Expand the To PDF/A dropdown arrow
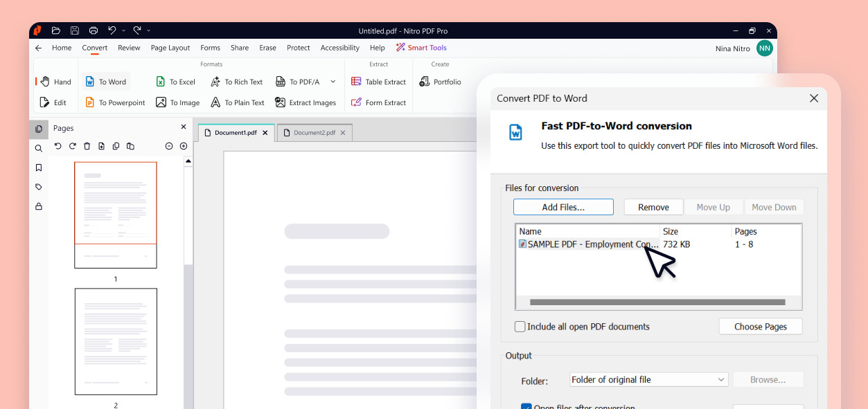Screen dimensions: 868x409 333,82
